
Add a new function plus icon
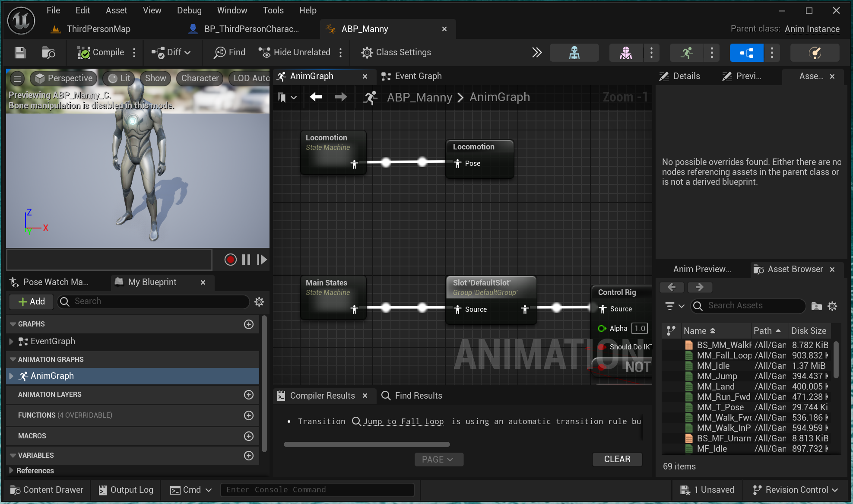(x=249, y=415)
